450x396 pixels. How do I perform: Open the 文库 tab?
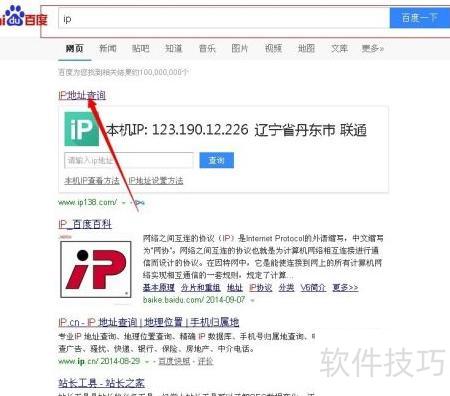click(339, 48)
